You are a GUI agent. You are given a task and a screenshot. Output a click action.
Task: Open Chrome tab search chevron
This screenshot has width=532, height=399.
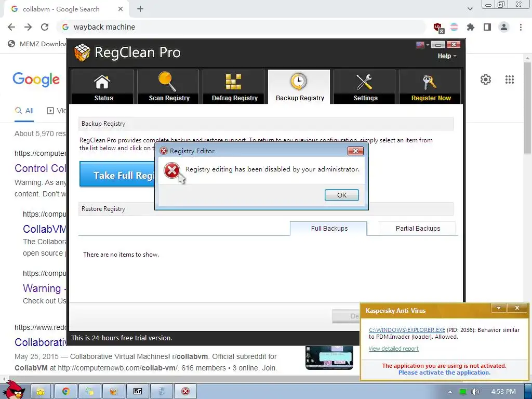tap(470, 9)
